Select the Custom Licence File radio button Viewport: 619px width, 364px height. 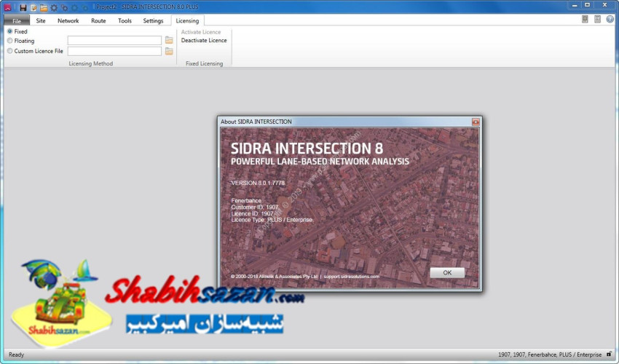10,51
